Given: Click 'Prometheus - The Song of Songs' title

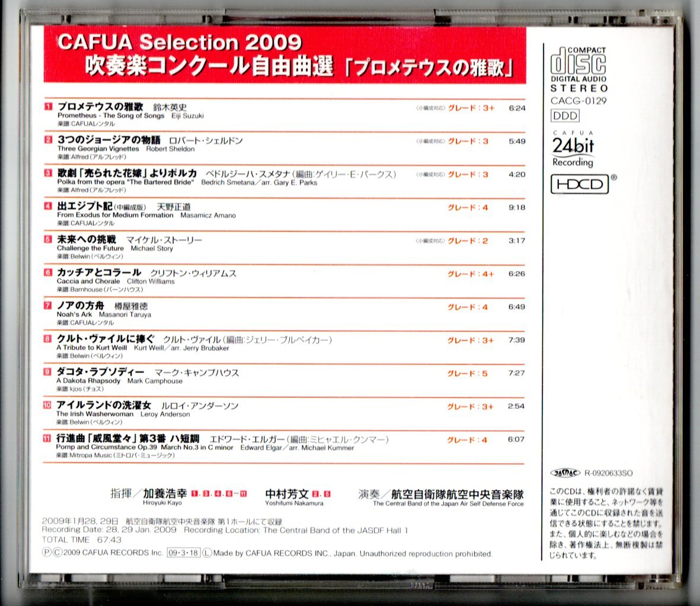Looking at the screenshot, I should pos(111,116).
